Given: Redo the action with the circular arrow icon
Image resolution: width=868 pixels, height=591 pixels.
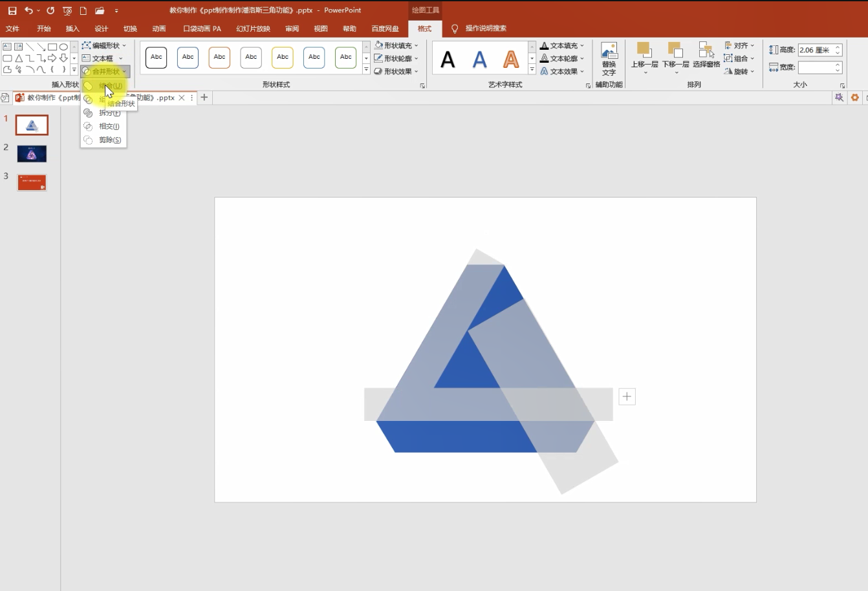Looking at the screenshot, I should click(x=50, y=10).
